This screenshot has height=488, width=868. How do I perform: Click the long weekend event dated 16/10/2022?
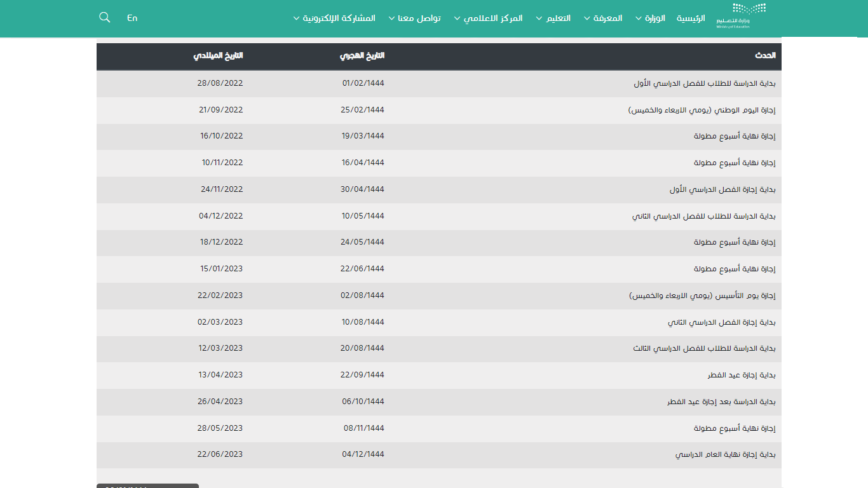pos(735,136)
